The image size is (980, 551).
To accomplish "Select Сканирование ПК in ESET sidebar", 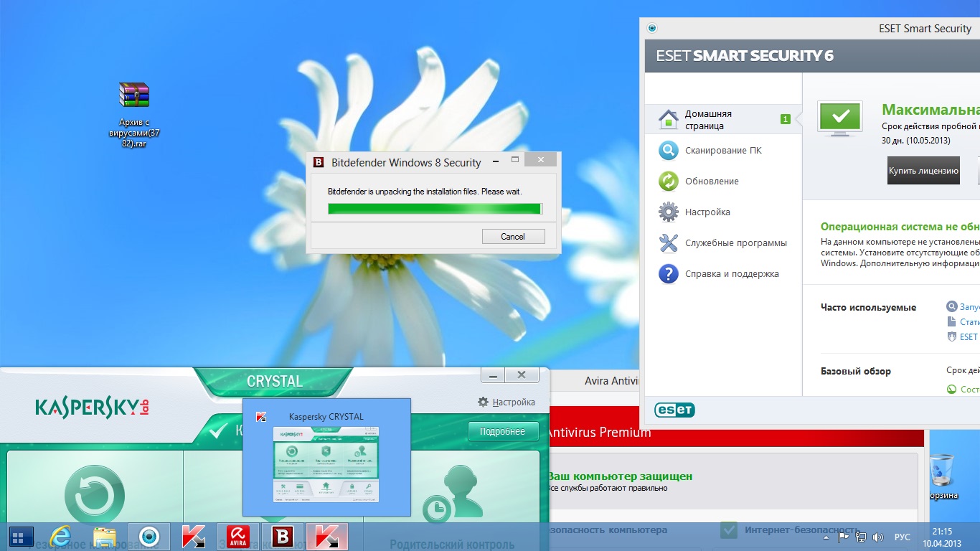I will [x=723, y=150].
